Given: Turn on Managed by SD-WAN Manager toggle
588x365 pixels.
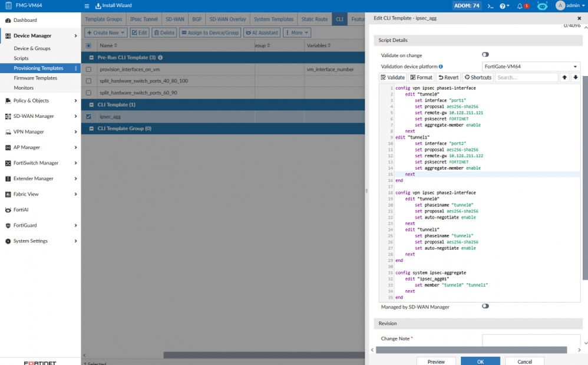Looking at the screenshot, I should click(485, 307).
